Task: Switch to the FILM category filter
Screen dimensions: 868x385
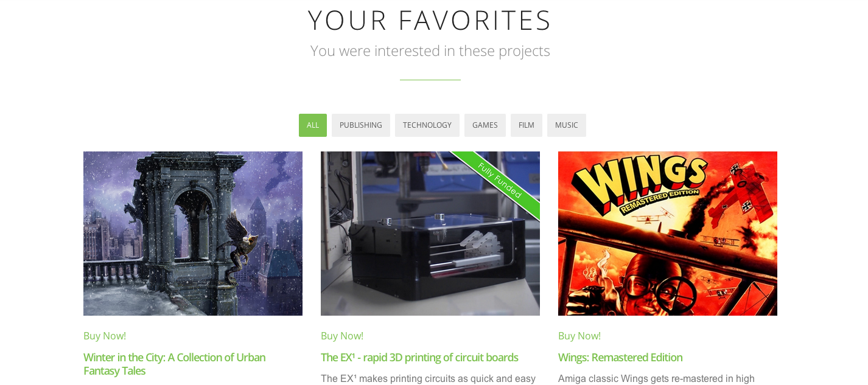Action: (x=527, y=125)
